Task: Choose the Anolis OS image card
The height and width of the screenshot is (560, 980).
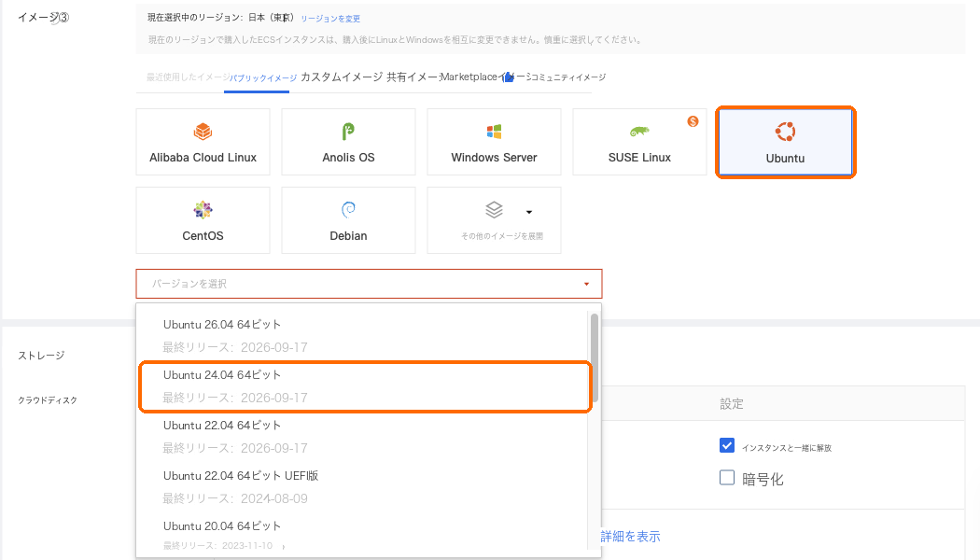Action: pos(349,142)
